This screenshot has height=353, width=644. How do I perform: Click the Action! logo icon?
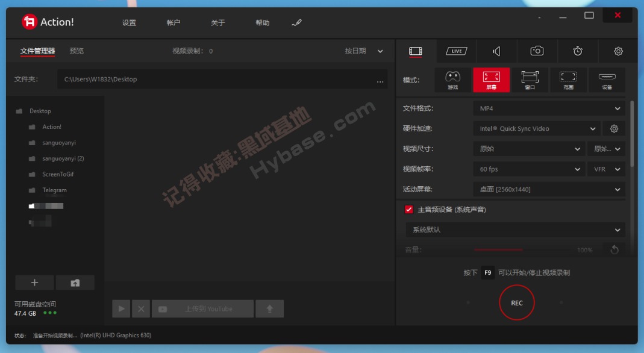pos(30,22)
